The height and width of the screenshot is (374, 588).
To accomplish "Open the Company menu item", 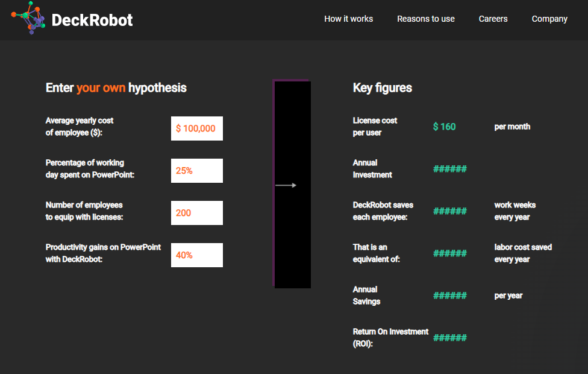I will pos(549,19).
